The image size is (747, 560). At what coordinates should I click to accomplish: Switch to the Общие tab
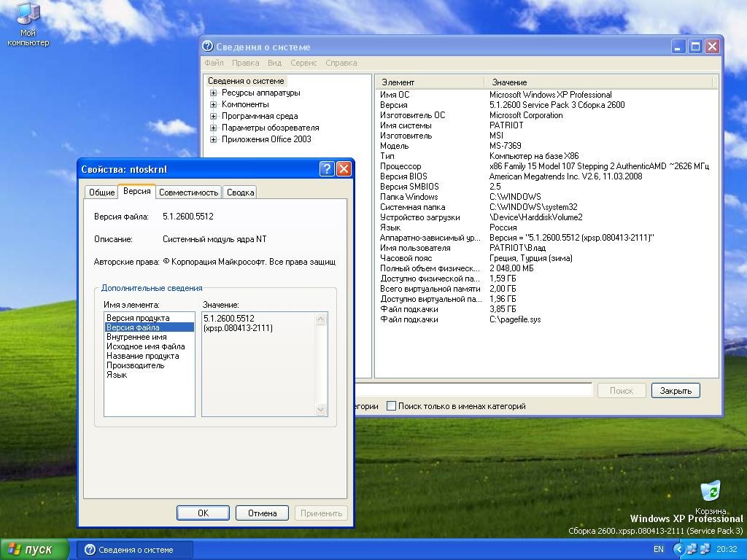[x=101, y=192]
